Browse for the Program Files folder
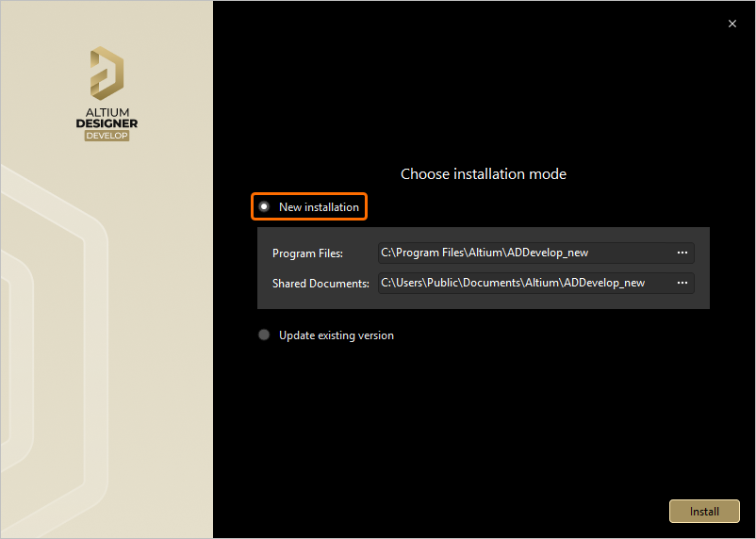The image size is (756, 539). 682,253
